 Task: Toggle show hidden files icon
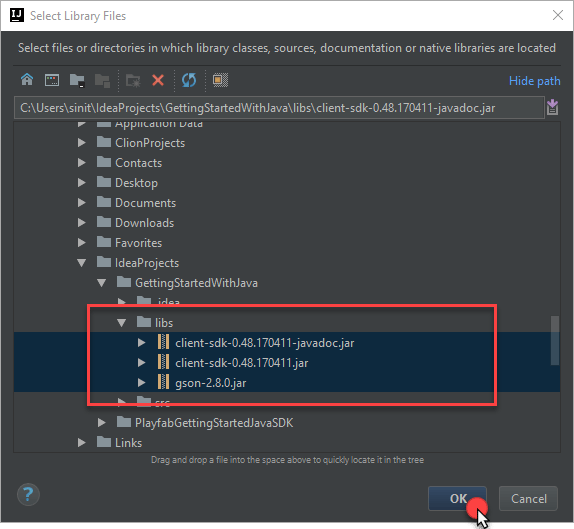(x=220, y=80)
